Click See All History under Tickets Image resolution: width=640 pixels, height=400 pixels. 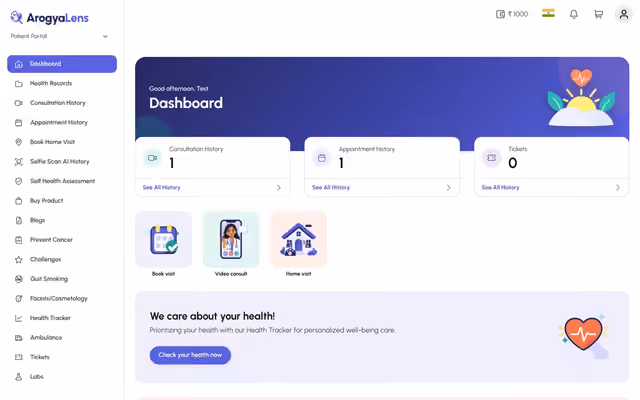tap(500, 187)
